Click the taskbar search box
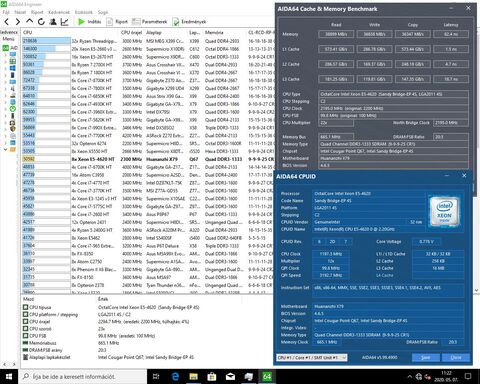Viewport: 480px width, 384px height. pos(83,377)
